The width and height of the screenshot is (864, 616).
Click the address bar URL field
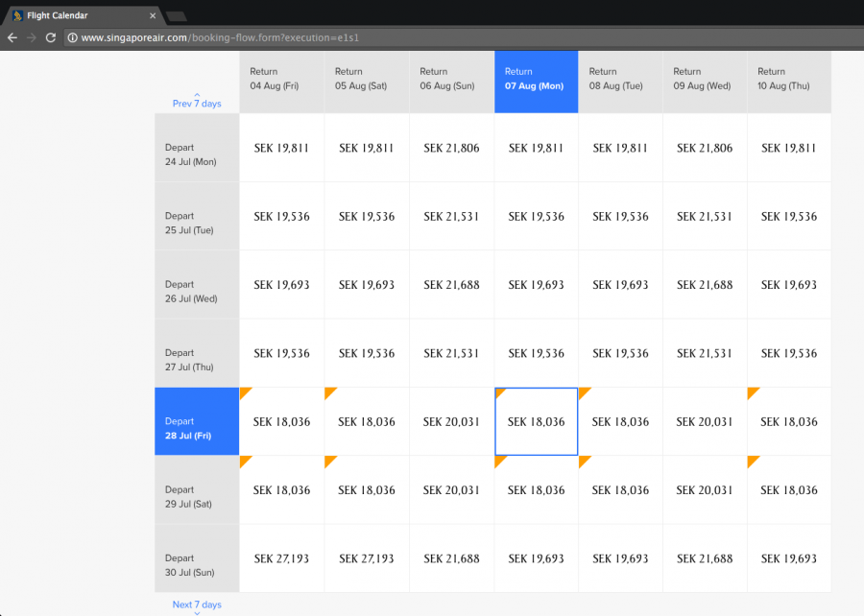[x=463, y=37]
